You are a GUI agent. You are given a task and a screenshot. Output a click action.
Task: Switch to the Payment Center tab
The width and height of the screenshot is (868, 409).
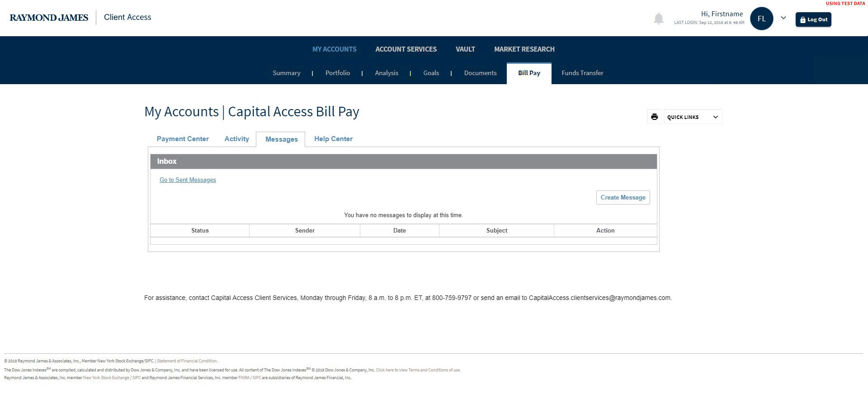pos(183,139)
